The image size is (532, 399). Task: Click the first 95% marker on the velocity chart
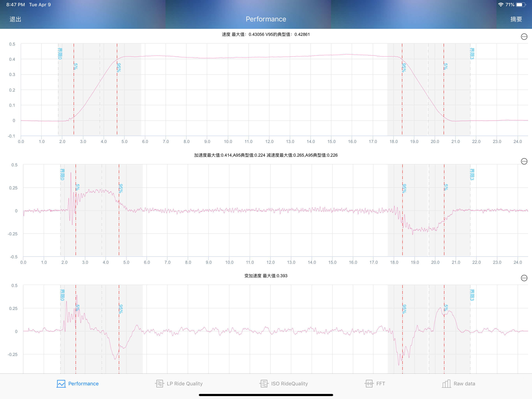[x=119, y=68]
